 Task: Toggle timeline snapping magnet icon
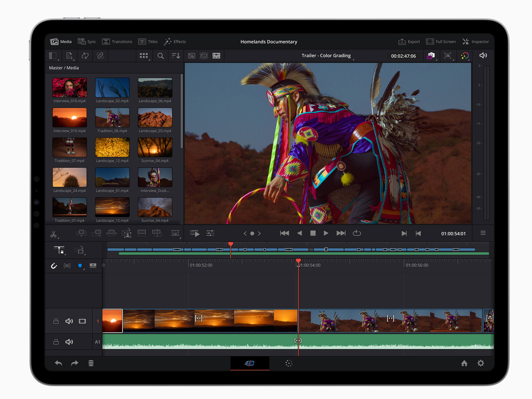[x=54, y=266]
